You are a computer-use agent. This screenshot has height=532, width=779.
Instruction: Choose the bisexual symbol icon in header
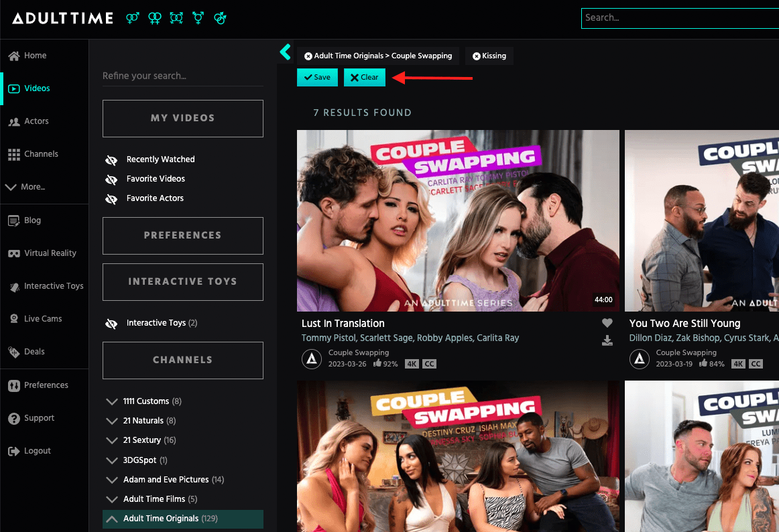pos(176,18)
